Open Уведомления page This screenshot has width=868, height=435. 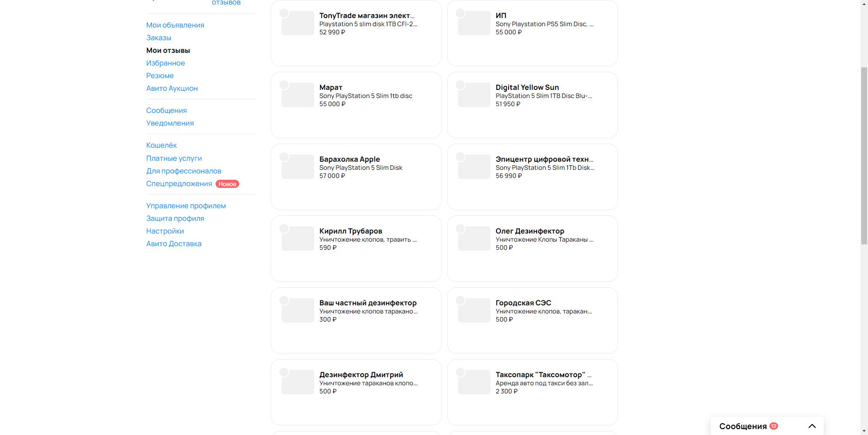[170, 123]
